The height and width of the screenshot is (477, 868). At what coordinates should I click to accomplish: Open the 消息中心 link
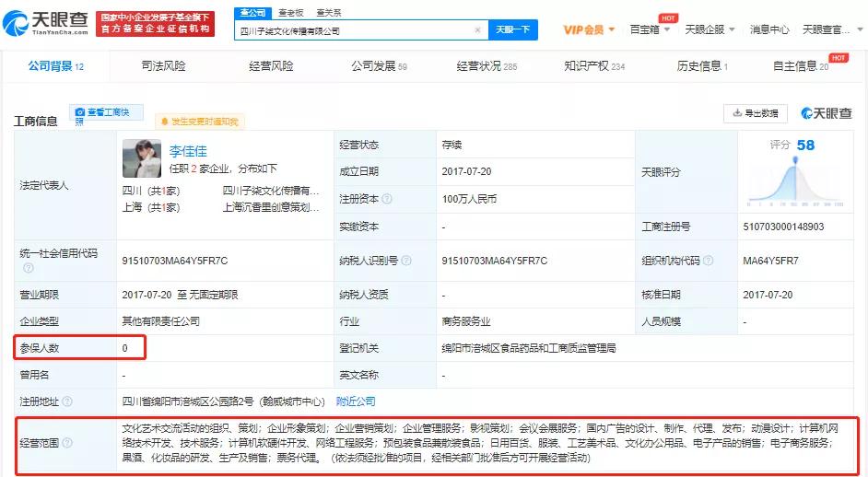click(x=768, y=29)
